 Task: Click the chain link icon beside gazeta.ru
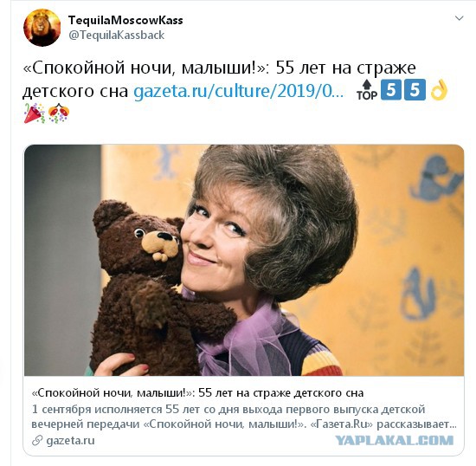point(37,441)
